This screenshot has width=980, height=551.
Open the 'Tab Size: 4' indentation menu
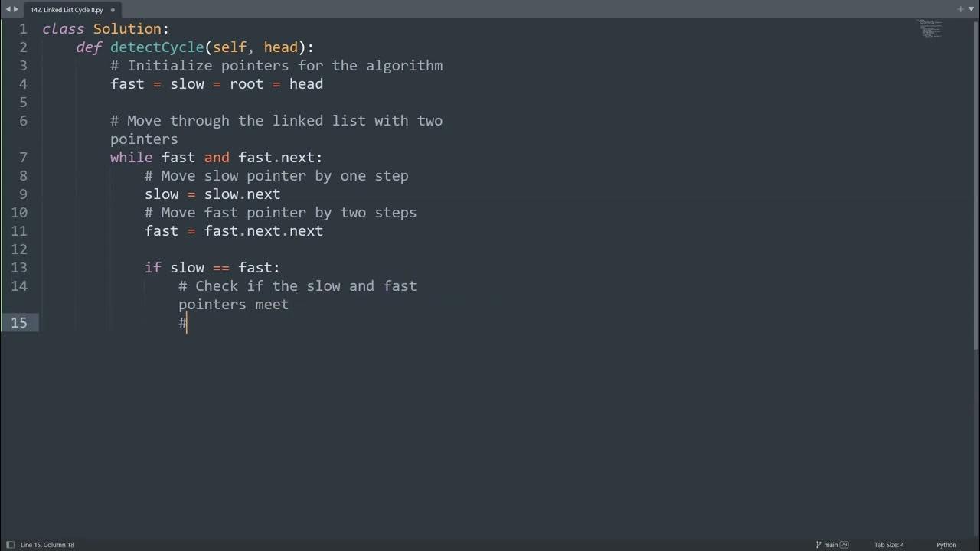click(889, 545)
